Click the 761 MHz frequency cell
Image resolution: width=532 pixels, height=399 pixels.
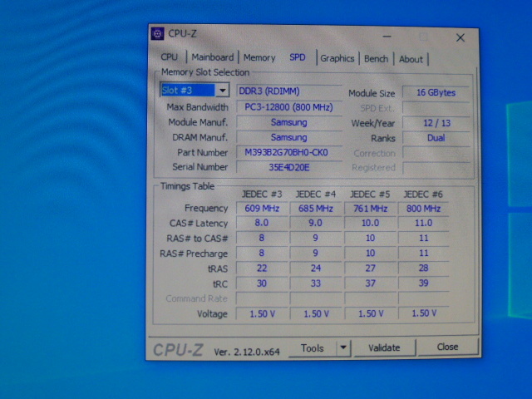pos(370,209)
